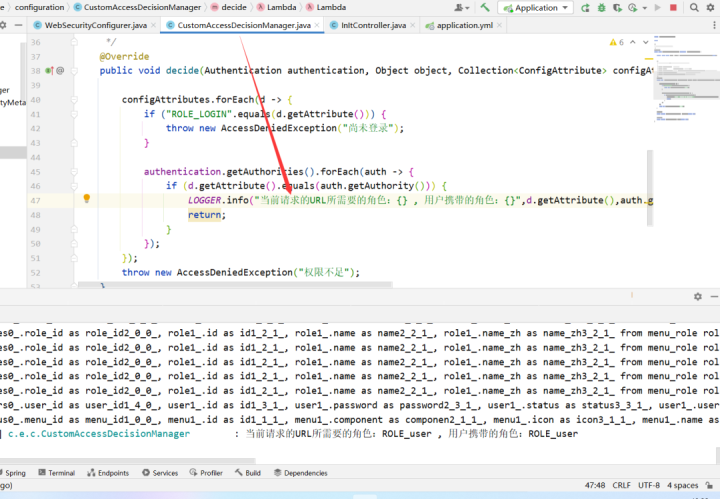Click the disabled resume play icon

click(x=658, y=8)
